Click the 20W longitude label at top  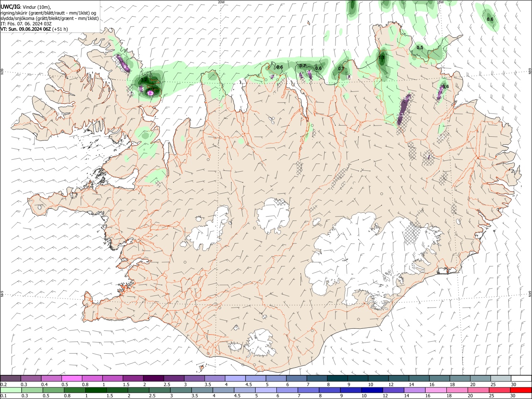click(x=221, y=2)
